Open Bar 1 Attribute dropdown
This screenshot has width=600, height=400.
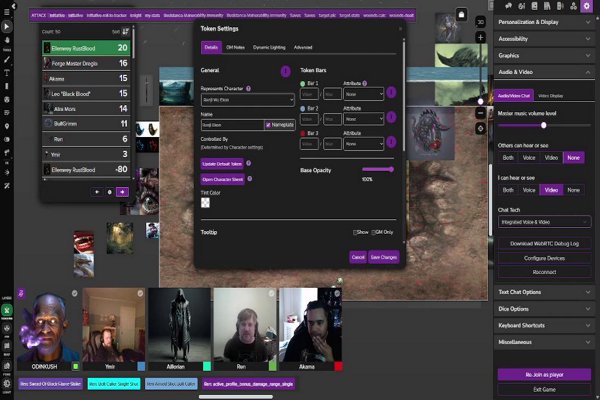[x=364, y=94]
